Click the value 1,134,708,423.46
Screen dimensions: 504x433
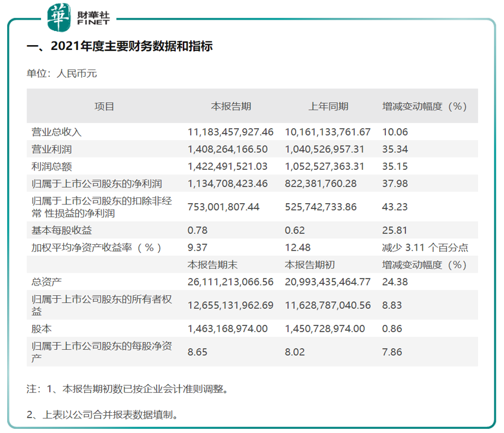point(227,184)
